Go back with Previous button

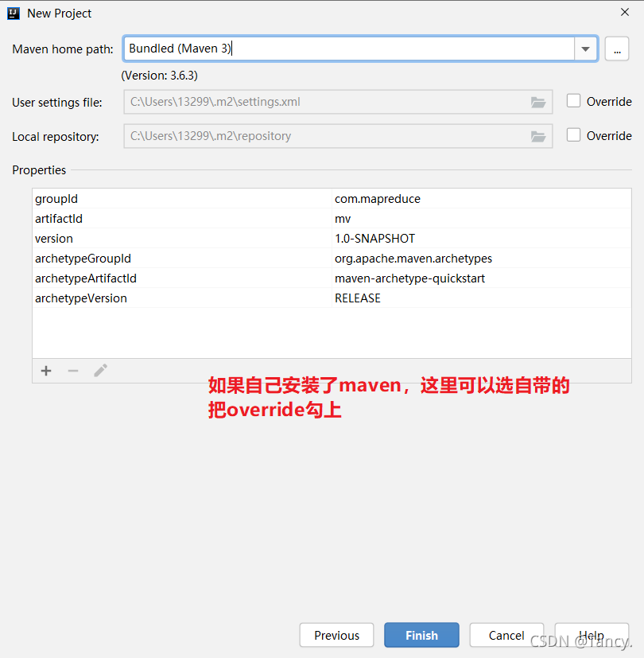click(336, 635)
